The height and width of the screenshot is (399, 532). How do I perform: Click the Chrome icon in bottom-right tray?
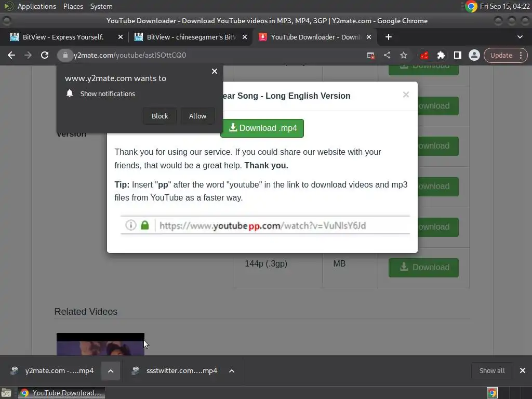coord(492,393)
